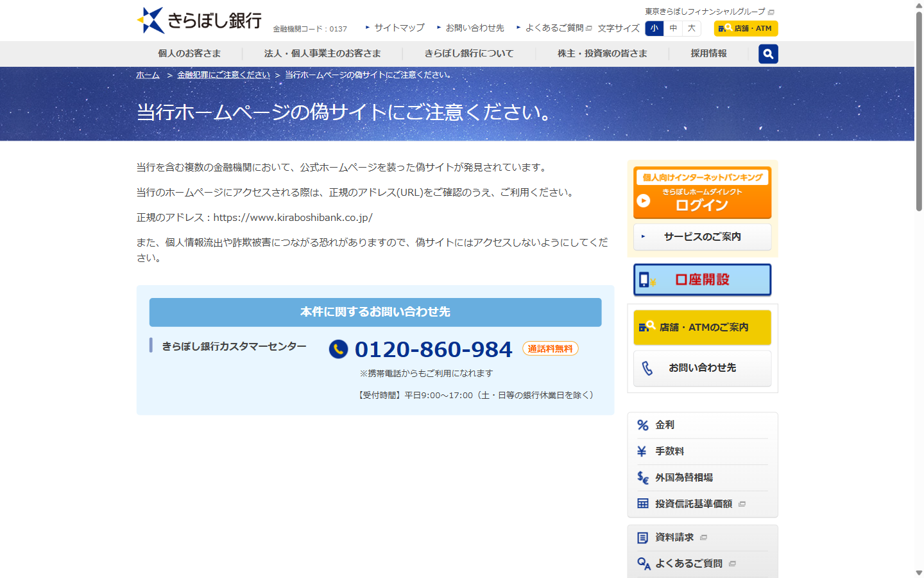Click the phone icon beside お問い合わせ先
Viewport: 924px width, 578px height.
tap(647, 368)
